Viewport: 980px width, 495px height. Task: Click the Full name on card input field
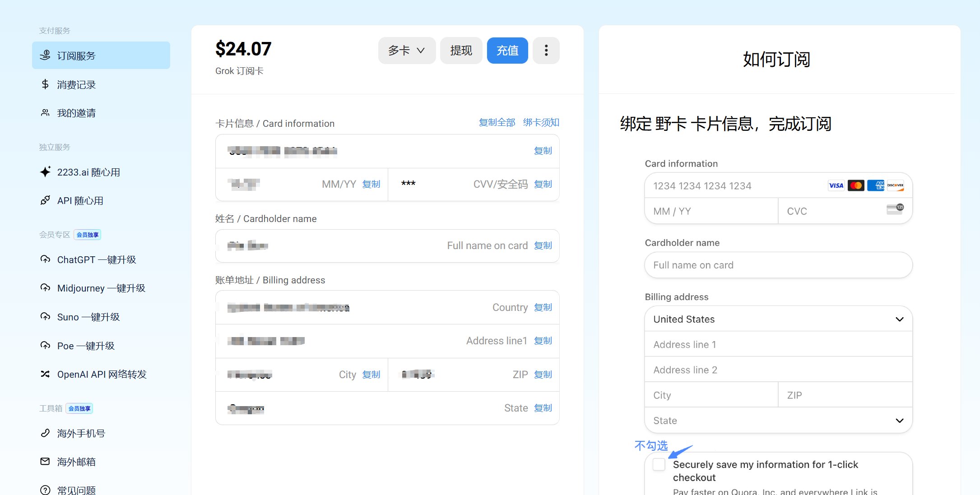778,265
